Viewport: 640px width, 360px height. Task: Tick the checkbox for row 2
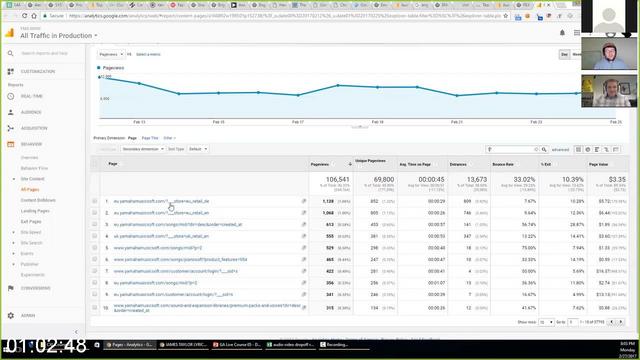[95, 213]
